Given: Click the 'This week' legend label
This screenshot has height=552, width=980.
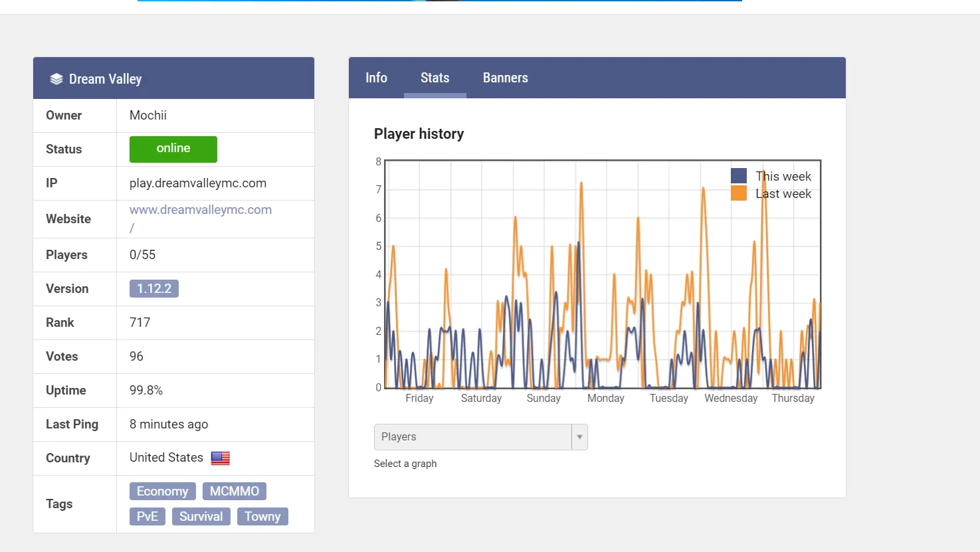Looking at the screenshot, I should click(x=783, y=177).
